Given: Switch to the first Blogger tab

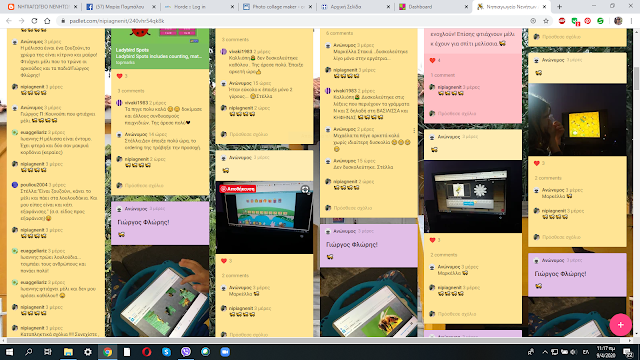Looking at the screenshot, I should tap(43, 7).
